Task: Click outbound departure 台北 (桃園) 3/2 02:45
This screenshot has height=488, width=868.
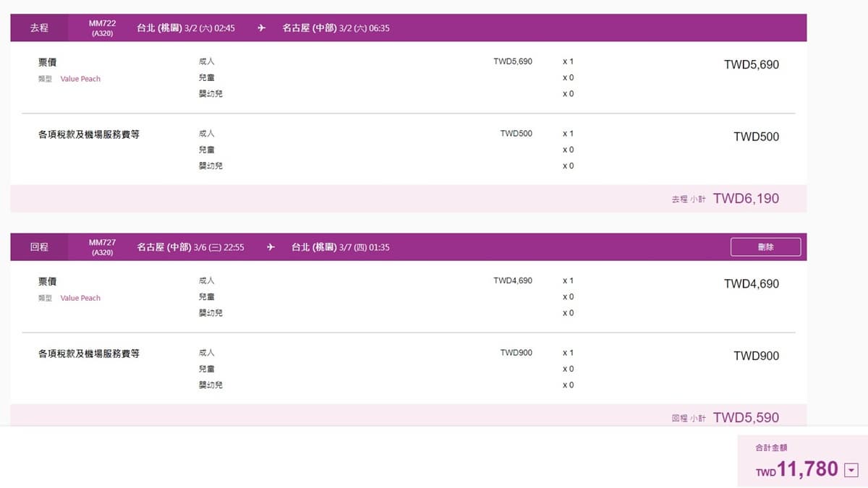Action: [186, 28]
